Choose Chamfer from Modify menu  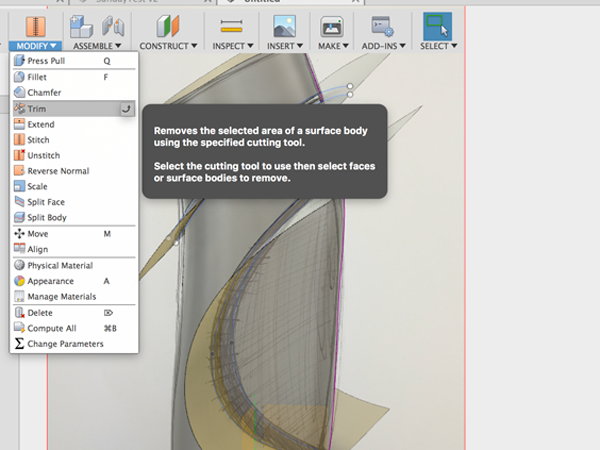[74, 93]
